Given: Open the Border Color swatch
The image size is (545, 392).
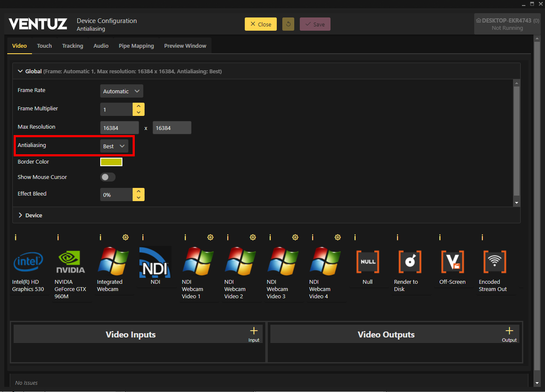Looking at the screenshot, I should (111, 162).
